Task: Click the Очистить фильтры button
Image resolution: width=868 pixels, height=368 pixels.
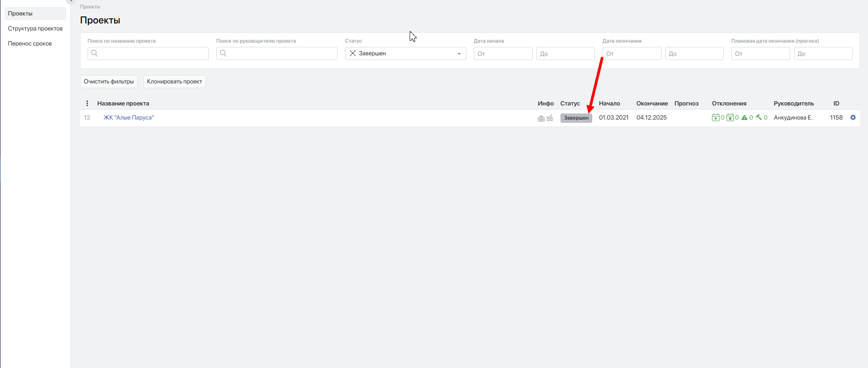Action: [x=109, y=82]
